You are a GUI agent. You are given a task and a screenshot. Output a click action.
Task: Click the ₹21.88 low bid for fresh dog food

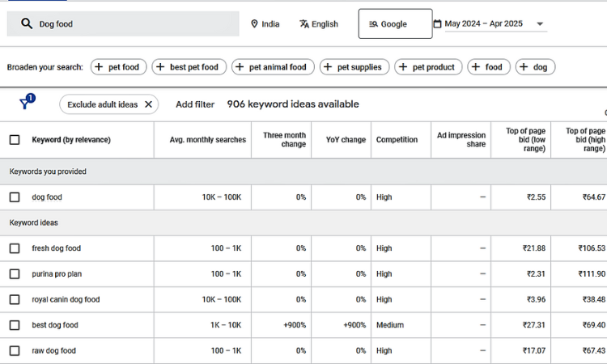[x=534, y=248]
